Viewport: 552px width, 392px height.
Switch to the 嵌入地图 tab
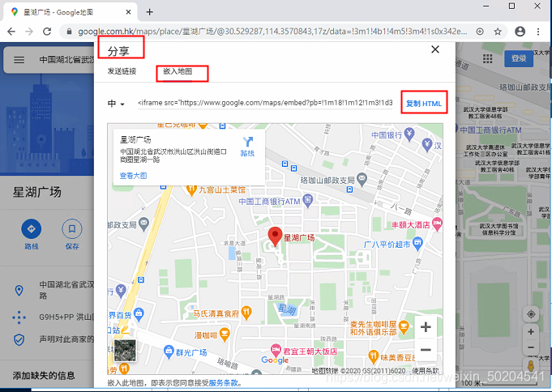178,71
